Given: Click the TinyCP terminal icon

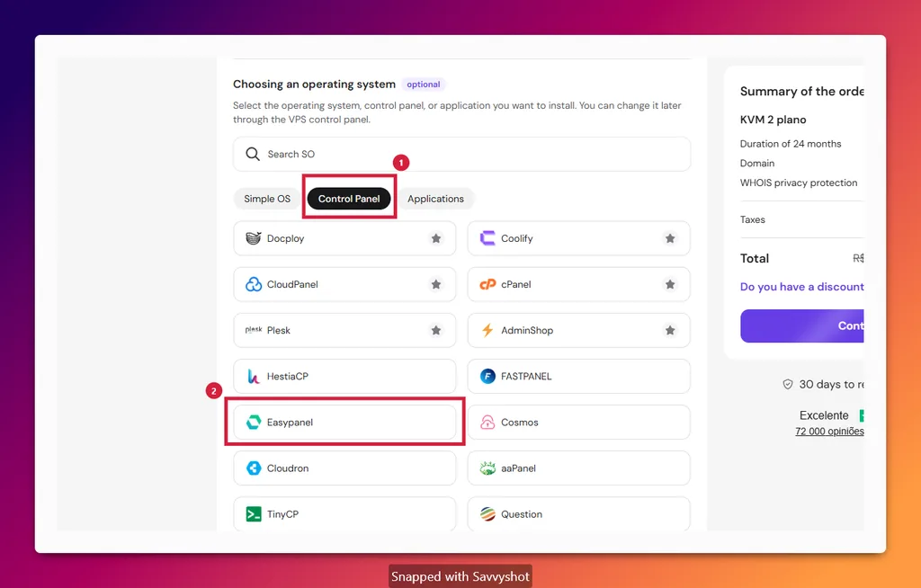Looking at the screenshot, I should [253, 514].
